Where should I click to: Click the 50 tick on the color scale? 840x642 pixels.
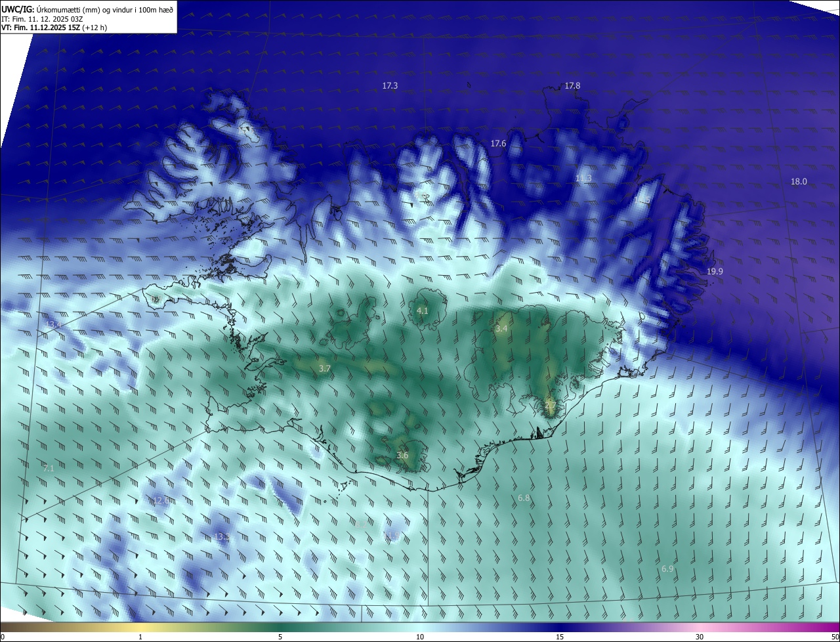[835, 637]
